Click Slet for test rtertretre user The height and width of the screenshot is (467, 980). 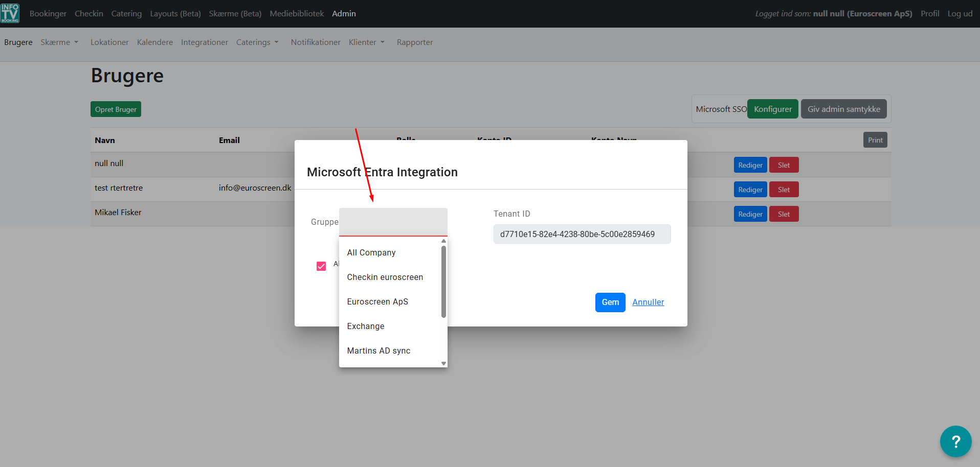click(784, 190)
